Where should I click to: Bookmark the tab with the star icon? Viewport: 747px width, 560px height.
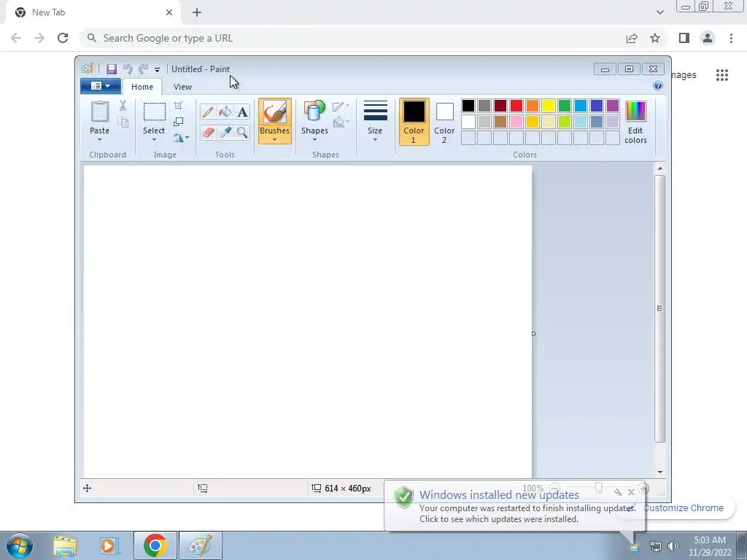coord(655,38)
